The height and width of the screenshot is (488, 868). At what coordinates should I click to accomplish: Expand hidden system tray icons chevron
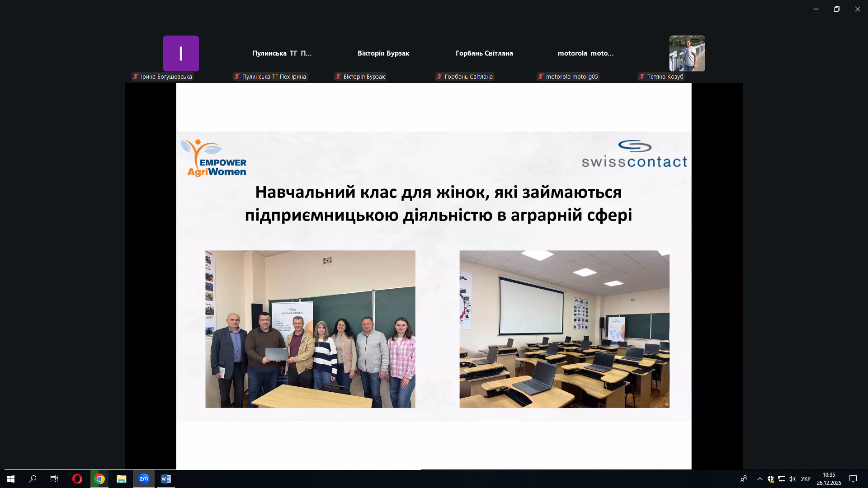click(759, 479)
